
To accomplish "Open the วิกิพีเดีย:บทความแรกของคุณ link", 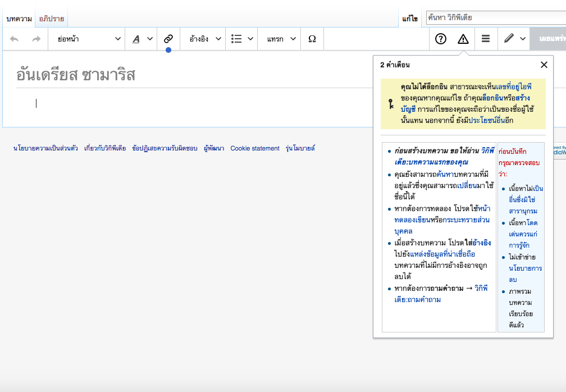I will [x=444, y=156].
